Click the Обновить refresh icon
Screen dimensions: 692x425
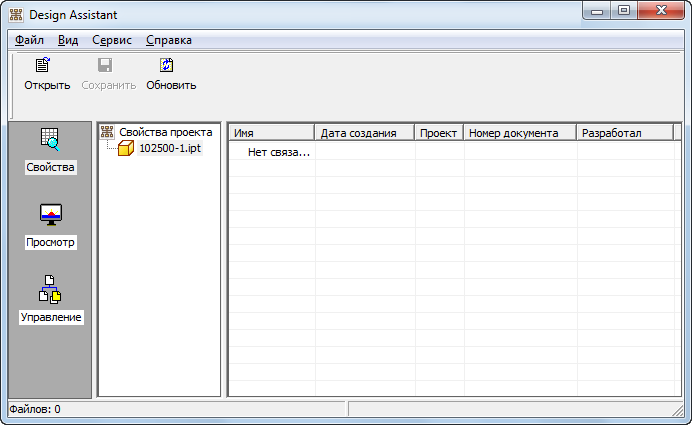[x=166, y=65]
